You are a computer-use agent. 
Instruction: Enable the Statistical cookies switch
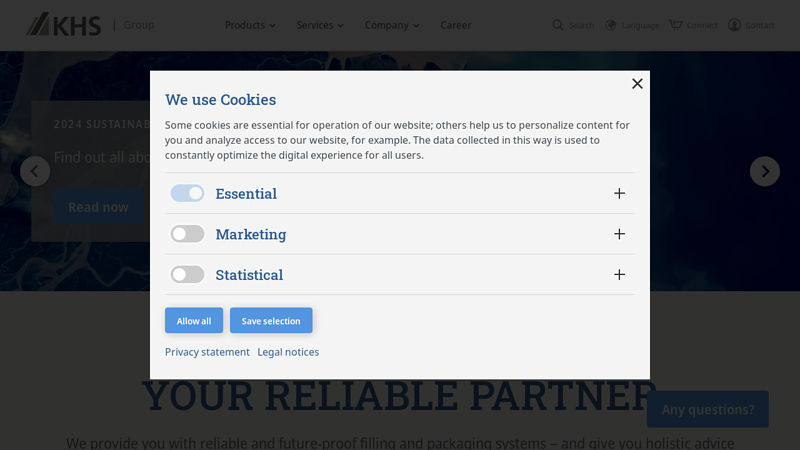tap(187, 274)
